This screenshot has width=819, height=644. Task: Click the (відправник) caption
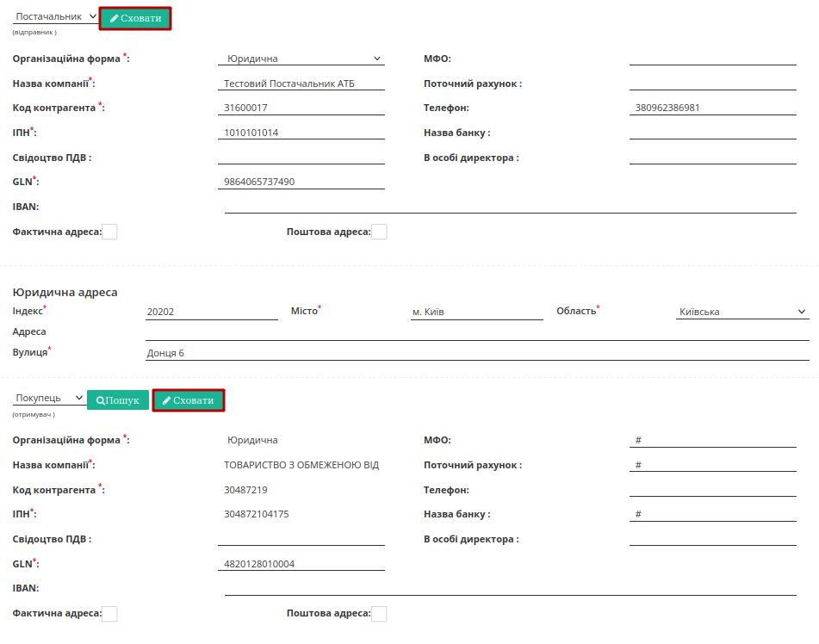[34, 33]
